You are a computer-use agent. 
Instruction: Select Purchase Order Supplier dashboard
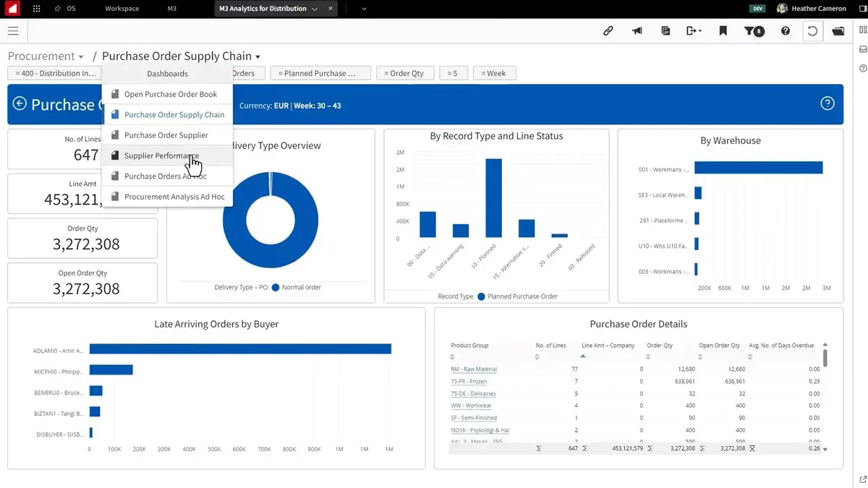167,135
